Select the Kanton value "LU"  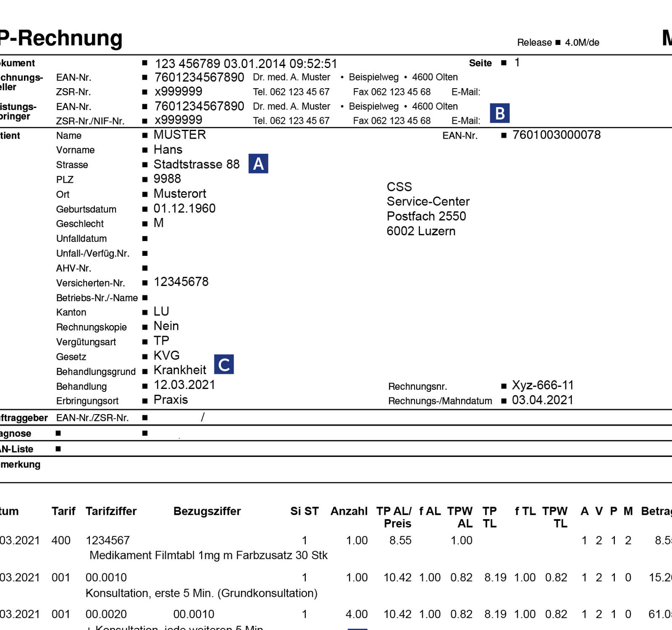coord(161,311)
